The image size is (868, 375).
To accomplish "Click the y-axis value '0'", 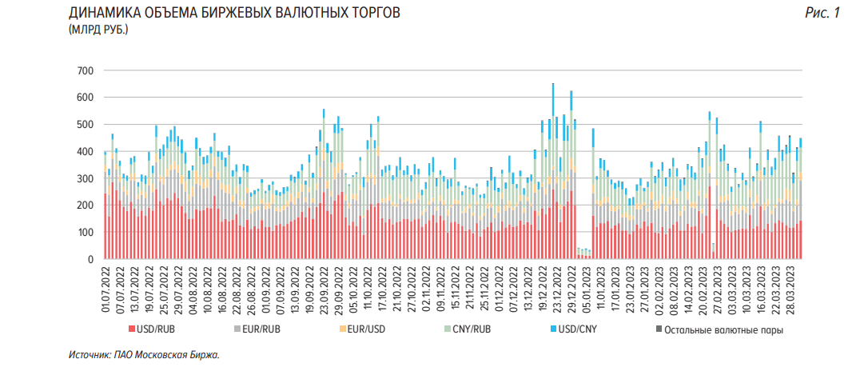I will pos(93,259).
